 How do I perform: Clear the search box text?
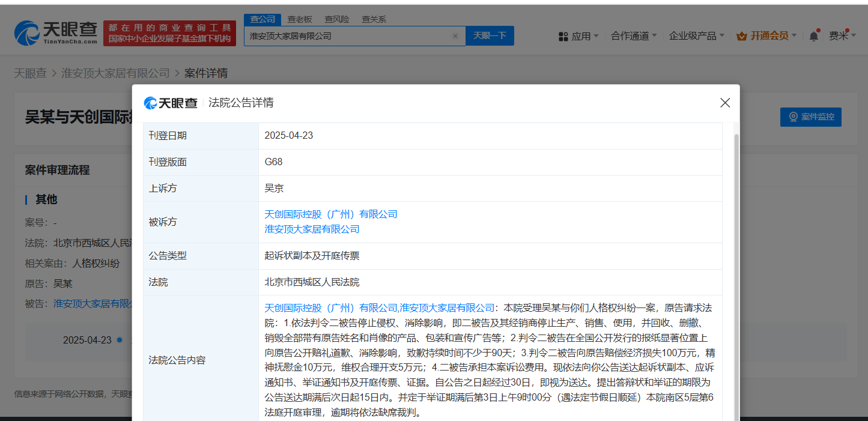(x=455, y=36)
